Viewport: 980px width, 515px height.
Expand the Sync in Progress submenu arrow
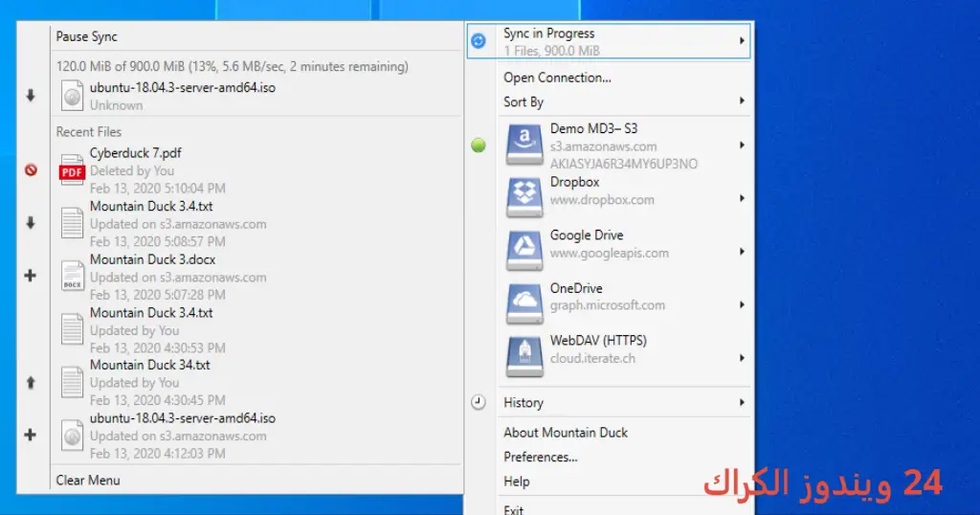[x=742, y=40]
